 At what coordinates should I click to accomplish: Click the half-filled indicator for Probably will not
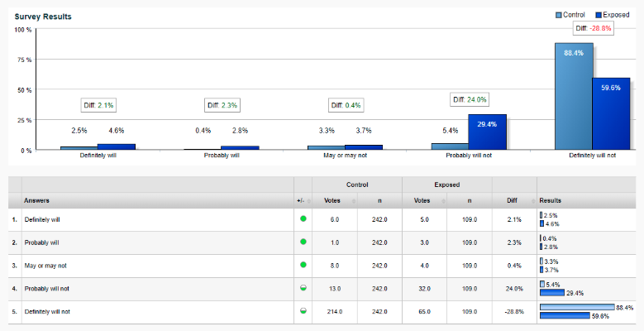tap(303, 288)
